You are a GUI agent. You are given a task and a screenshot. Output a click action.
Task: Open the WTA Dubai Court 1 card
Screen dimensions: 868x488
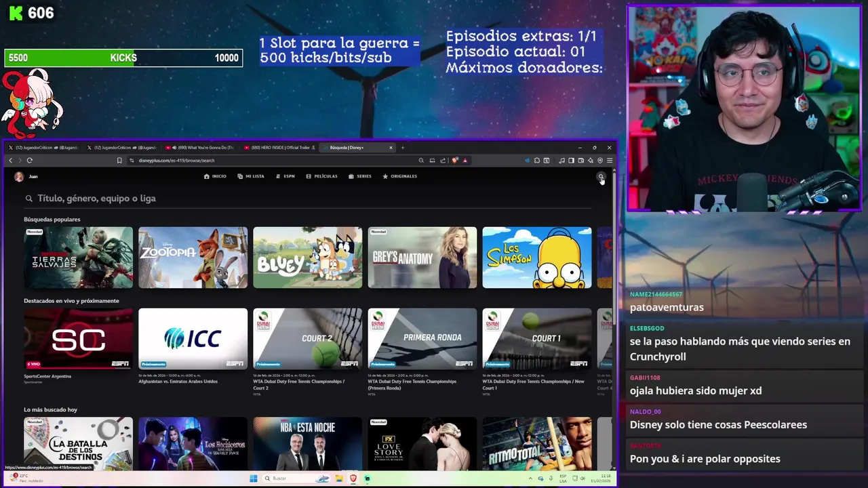click(537, 339)
